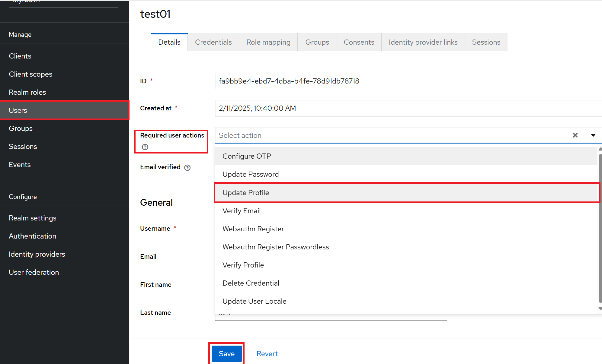602x364 pixels.
Task: Select Update Password option
Action: (251, 174)
